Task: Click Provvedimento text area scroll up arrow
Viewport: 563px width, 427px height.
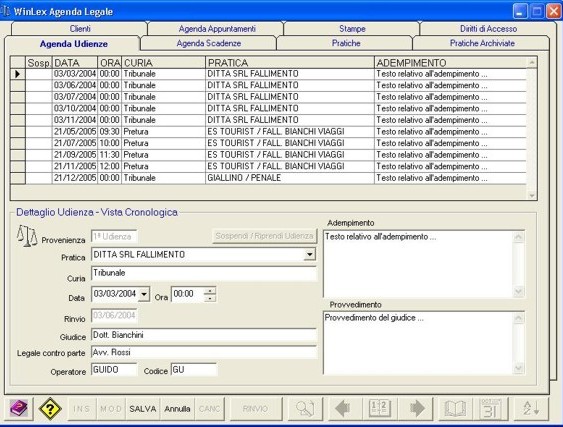Action: click(518, 318)
